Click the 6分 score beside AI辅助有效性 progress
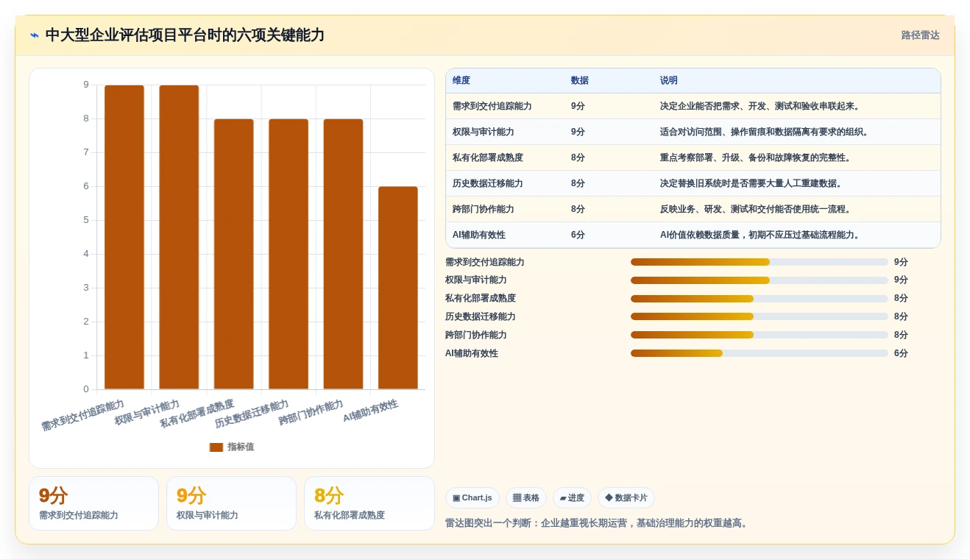The height and width of the screenshot is (560, 970). click(901, 353)
